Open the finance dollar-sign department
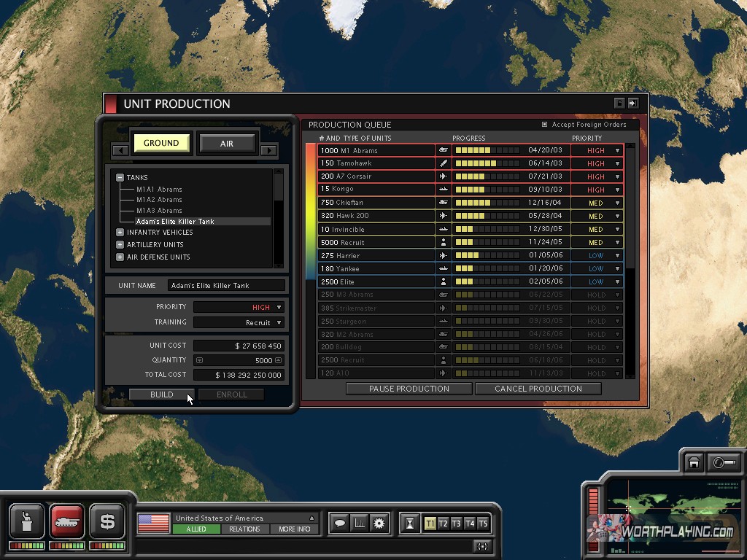The height and width of the screenshot is (560, 747). tap(107, 521)
